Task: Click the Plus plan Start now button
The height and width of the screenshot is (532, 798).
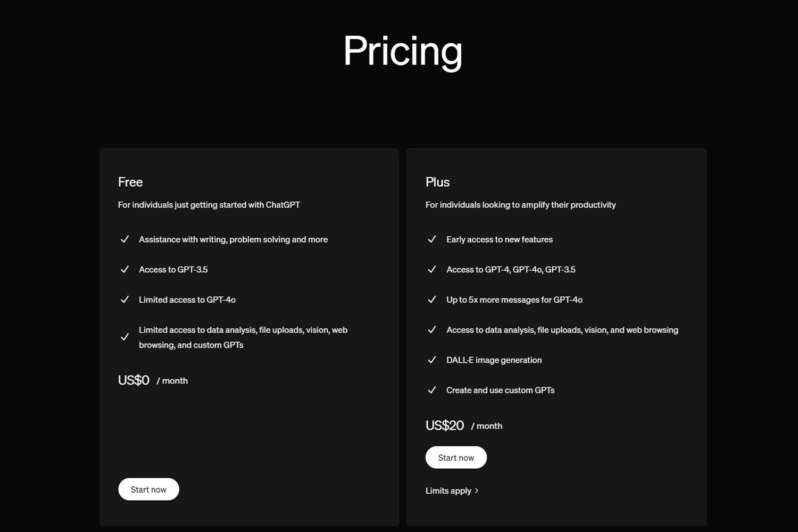Action: click(456, 458)
